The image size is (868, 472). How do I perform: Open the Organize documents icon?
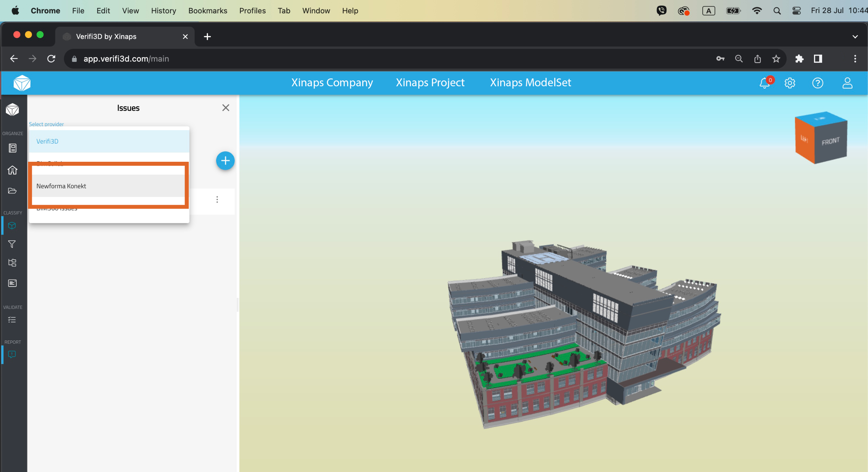click(x=12, y=148)
